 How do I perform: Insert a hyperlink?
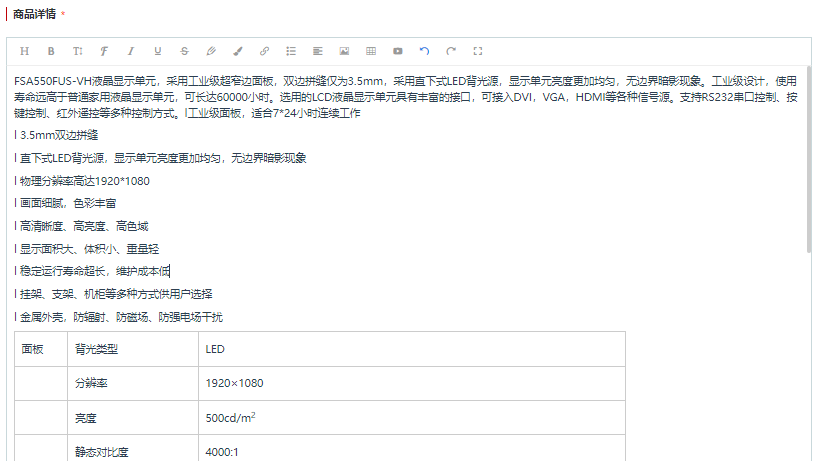264,51
